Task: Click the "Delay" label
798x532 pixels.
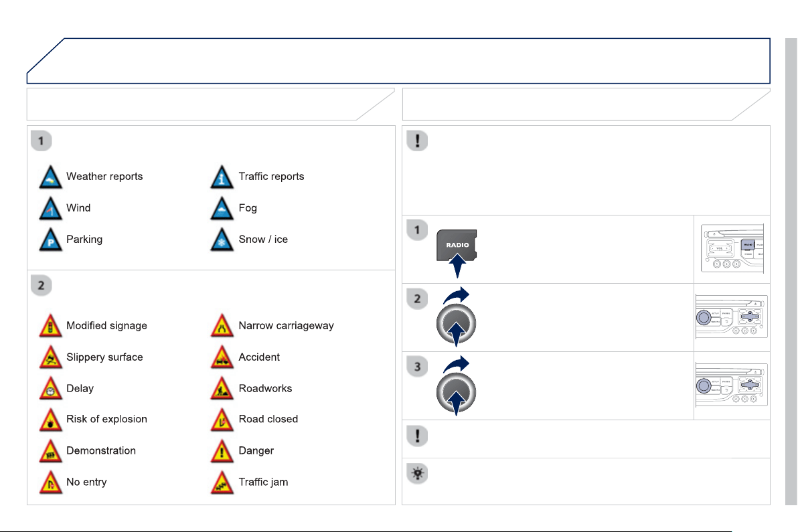Action: click(80, 389)
